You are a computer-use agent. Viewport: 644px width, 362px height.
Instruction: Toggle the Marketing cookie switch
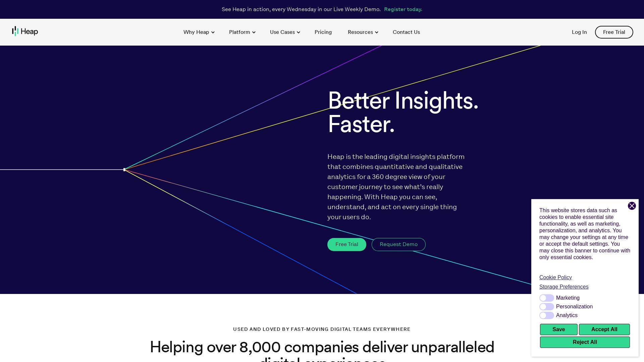[546, 297]
